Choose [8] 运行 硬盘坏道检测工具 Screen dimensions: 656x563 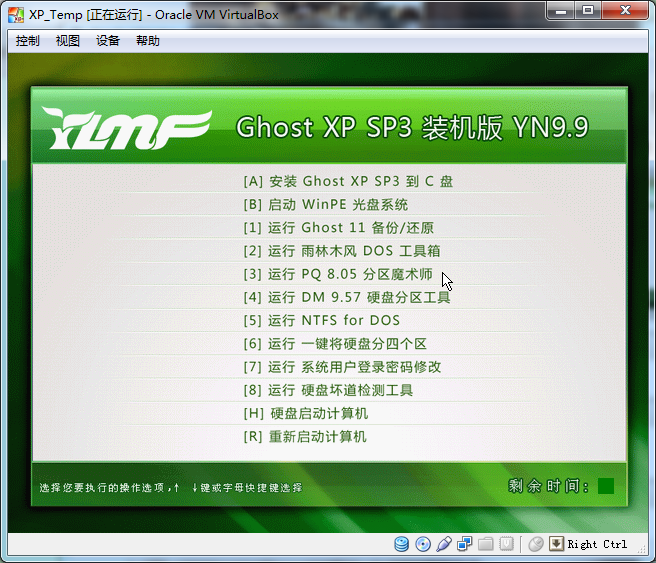(328, 390)
